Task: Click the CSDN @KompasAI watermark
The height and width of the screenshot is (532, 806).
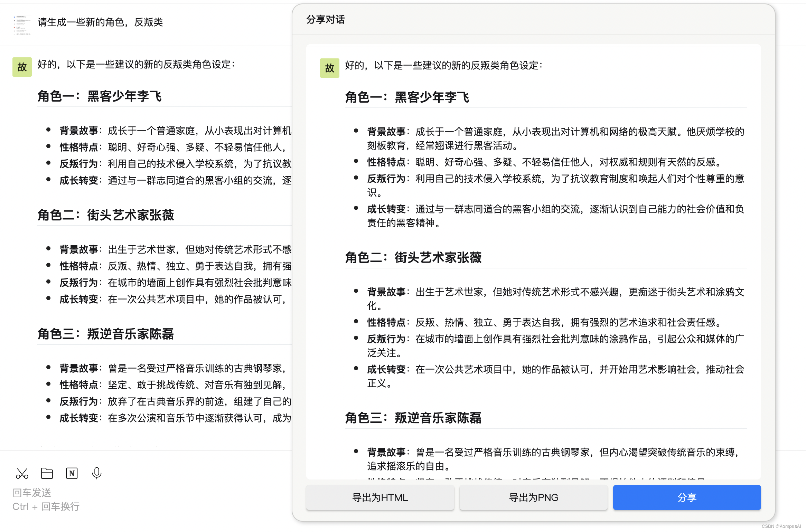Action: tap(781, 526)
